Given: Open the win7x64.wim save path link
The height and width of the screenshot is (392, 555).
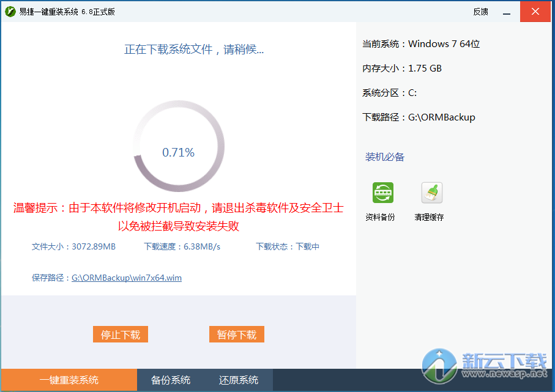Looking at the screenshot, I should 126,278.
